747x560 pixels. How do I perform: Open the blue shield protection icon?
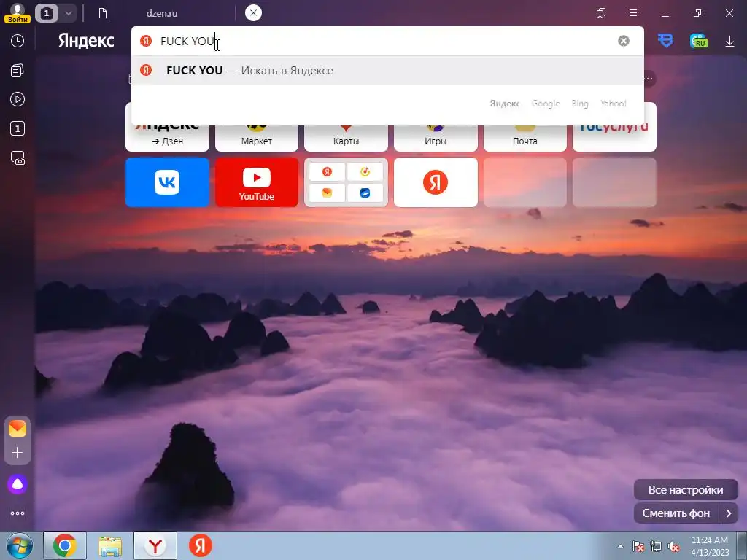(665, 41)
